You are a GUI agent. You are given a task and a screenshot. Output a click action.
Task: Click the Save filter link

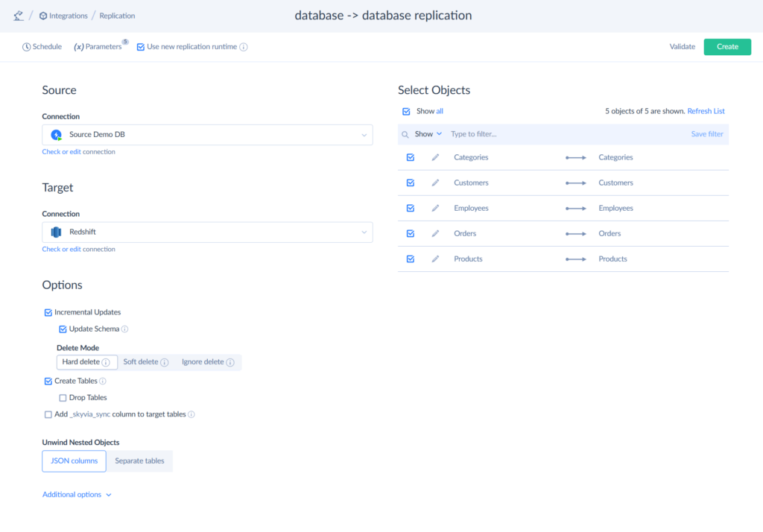pos(707,134)
